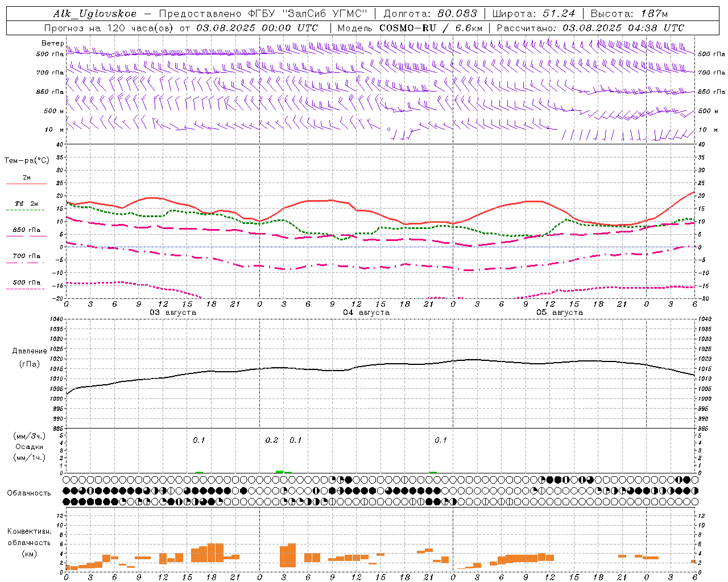Click the date label "04 августа"
Viewport: 728px width, 582px height.
click(366, 313)
